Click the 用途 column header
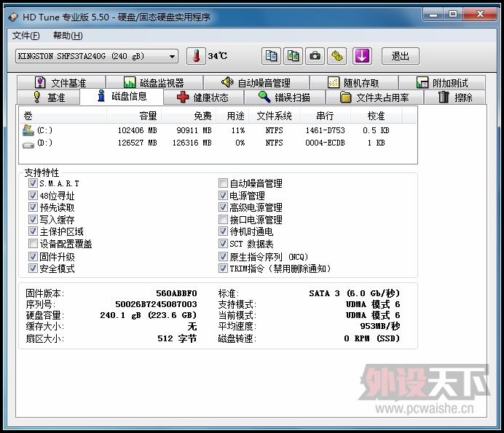The width and height of the screenshot is (504, 433). pos(233,116)
